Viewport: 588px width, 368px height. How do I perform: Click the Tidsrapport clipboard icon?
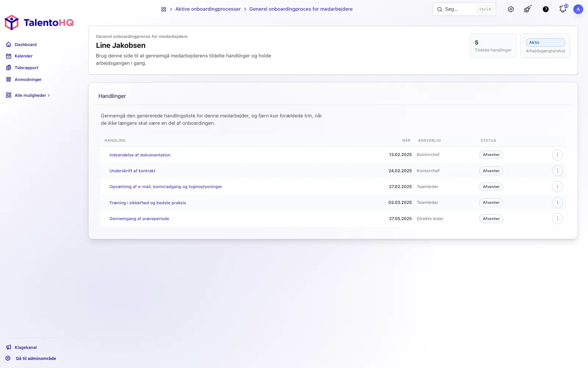[x=8, y=68]
